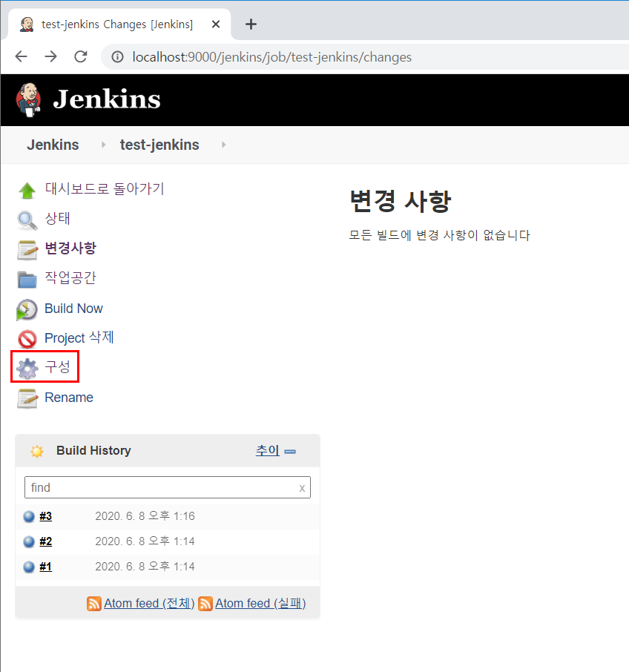
Task: Click build #2 timestamp 오후 1:14
Action: pyautogui.click(x=145, y=541)
